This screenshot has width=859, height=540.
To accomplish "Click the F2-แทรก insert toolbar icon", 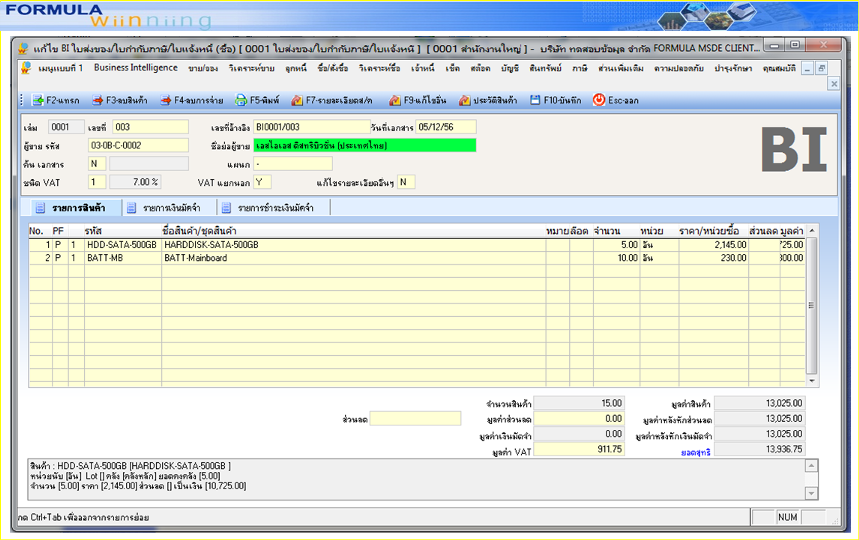I will click(x=38, y=100).
